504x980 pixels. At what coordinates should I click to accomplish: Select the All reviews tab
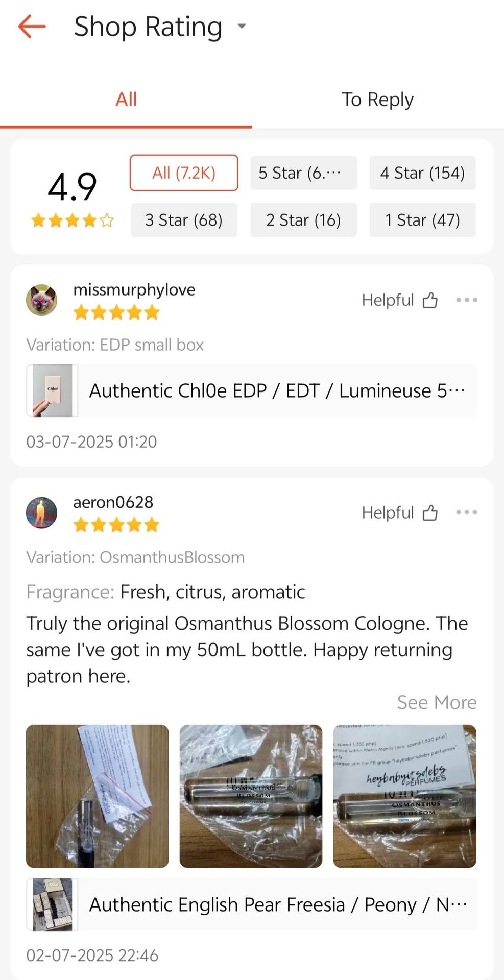pos(126,100)
